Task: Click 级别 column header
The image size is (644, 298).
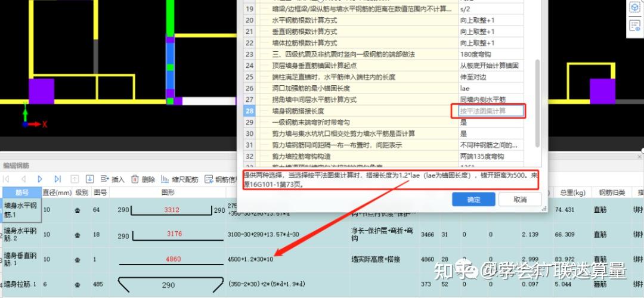Action: coord(82,192)
